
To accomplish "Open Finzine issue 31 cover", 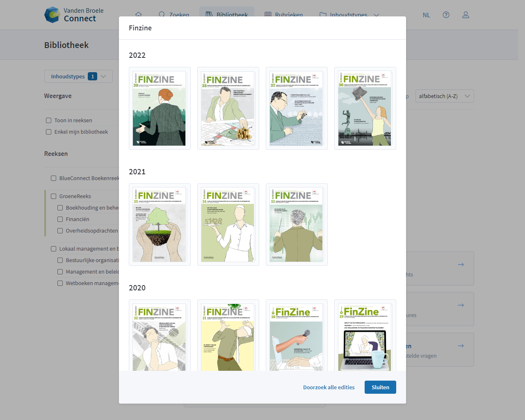I will [228, 336].
